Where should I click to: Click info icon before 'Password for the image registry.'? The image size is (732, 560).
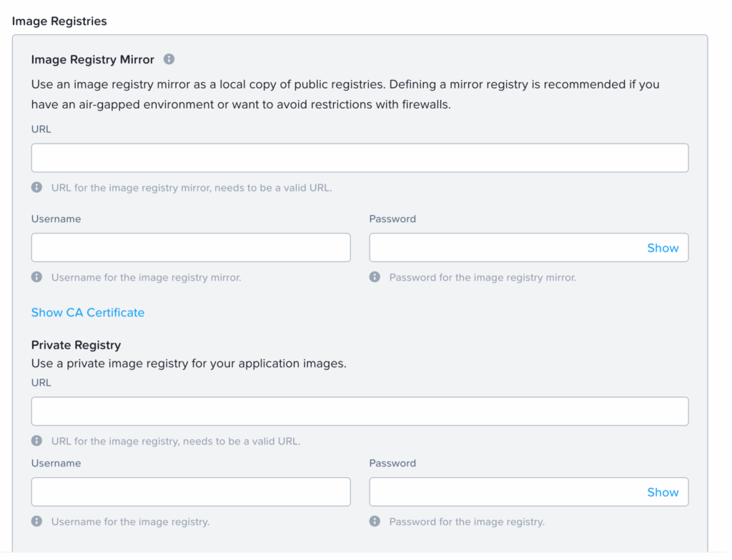click(375, 521)
